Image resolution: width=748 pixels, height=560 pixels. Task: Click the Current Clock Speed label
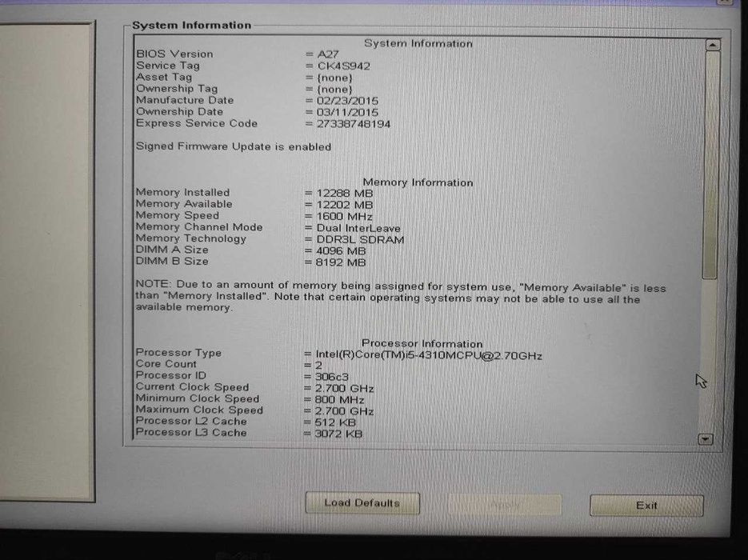pos(192,387)
